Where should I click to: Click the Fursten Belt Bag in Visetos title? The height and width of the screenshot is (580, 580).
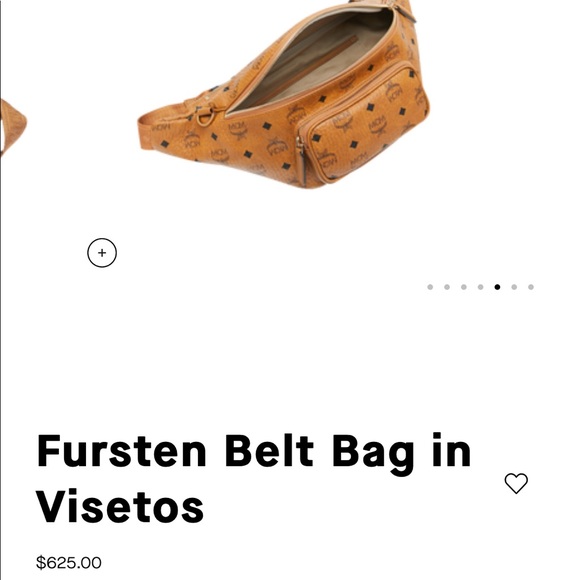(254, 479)
